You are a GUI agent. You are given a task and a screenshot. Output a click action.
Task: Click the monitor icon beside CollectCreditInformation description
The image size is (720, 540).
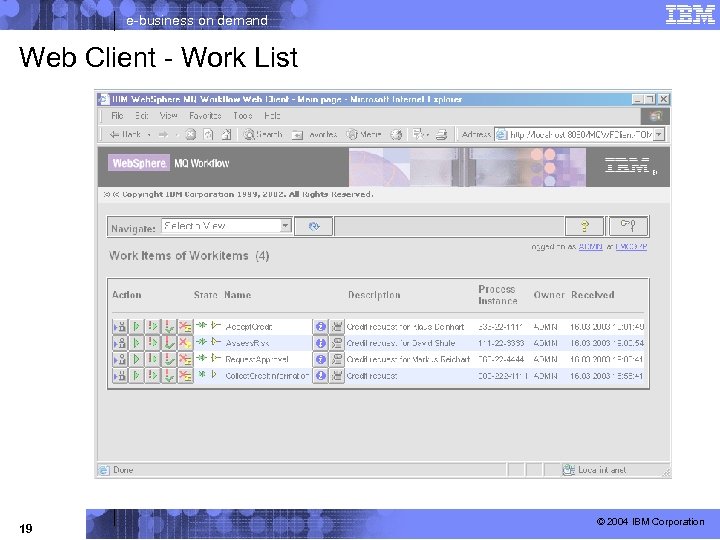point(337,376)
